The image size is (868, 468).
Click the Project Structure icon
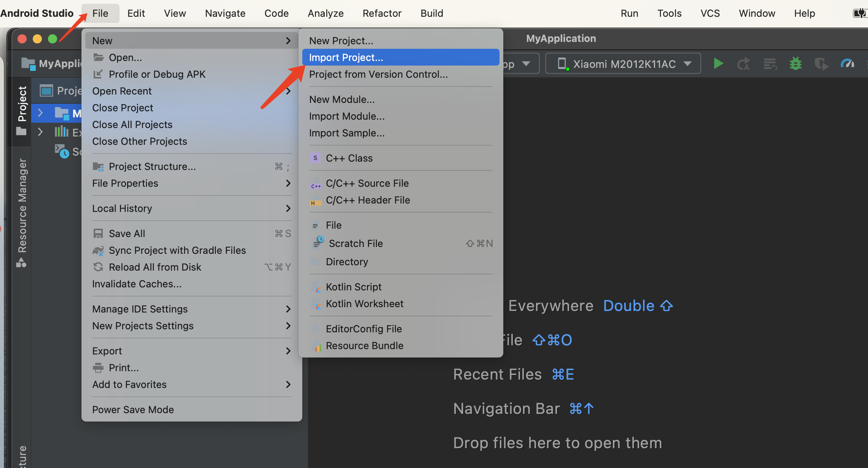coord(98,167)
